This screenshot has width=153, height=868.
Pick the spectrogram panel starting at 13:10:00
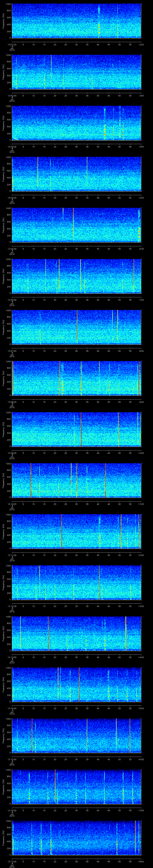77,481
